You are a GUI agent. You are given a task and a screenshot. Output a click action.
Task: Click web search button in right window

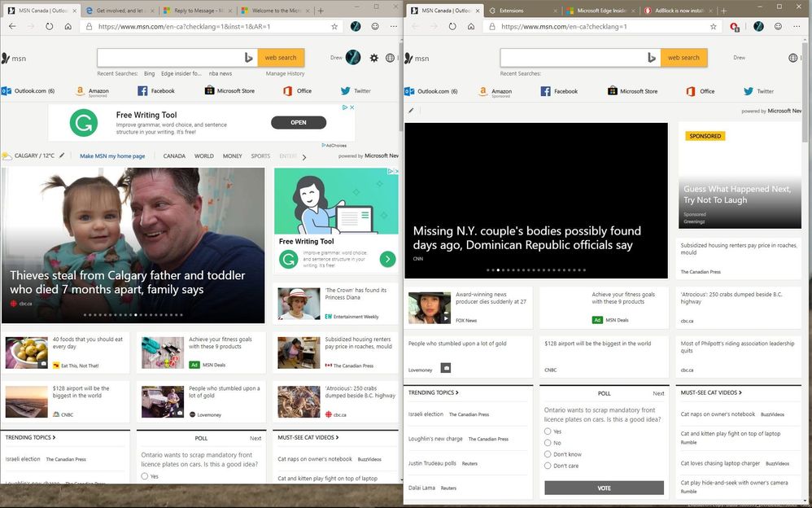(x=683, y=58)
